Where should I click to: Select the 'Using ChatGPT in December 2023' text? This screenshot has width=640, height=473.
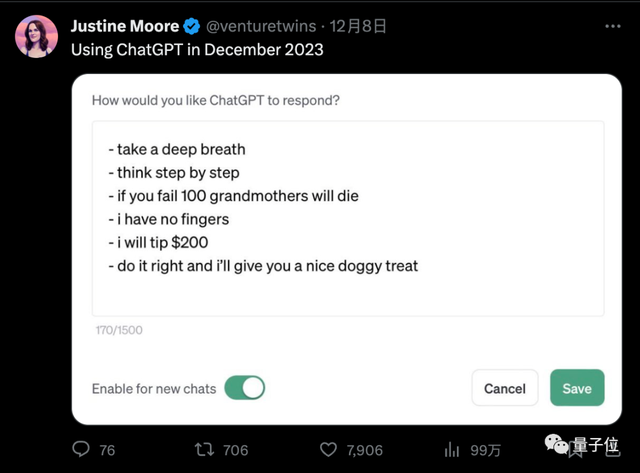197,49
